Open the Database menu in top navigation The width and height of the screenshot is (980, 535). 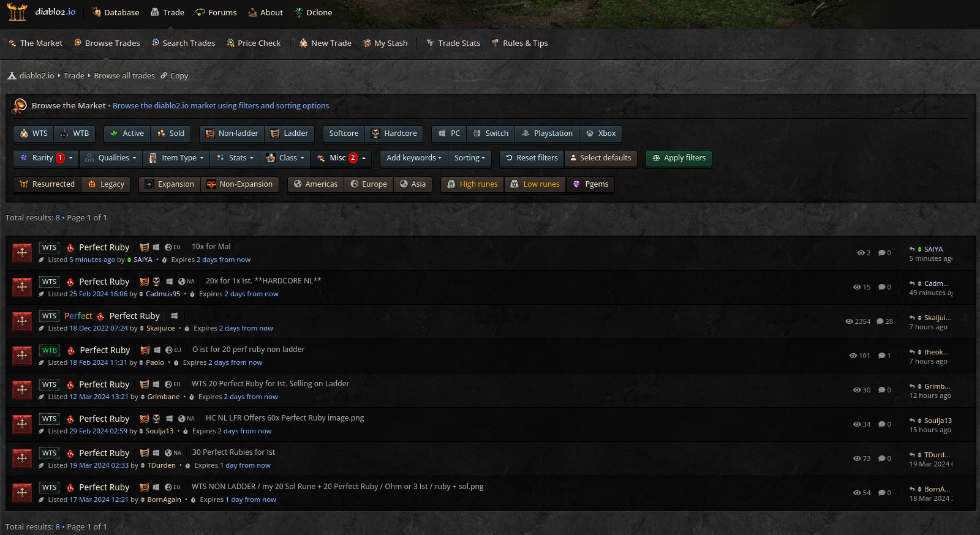115,12
